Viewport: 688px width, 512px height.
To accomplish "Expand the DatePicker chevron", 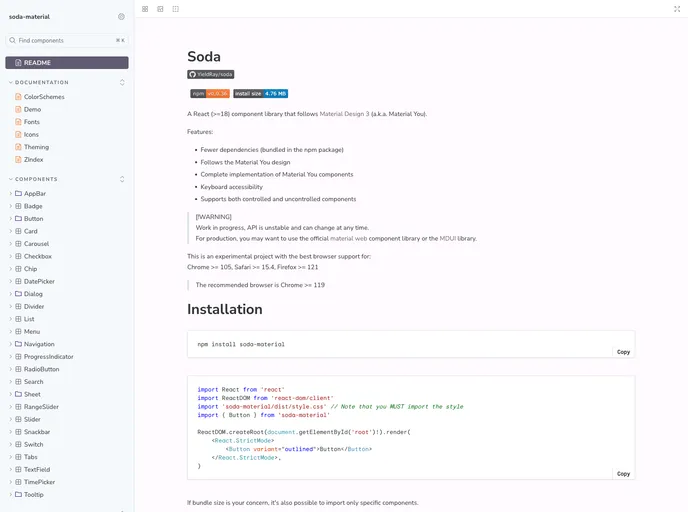I will [11, 281].
